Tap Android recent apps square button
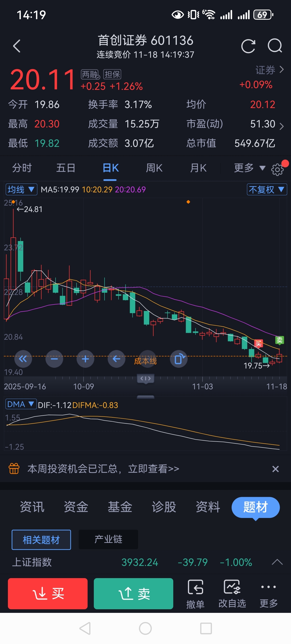Screen dimensions: 291x644 206,628
